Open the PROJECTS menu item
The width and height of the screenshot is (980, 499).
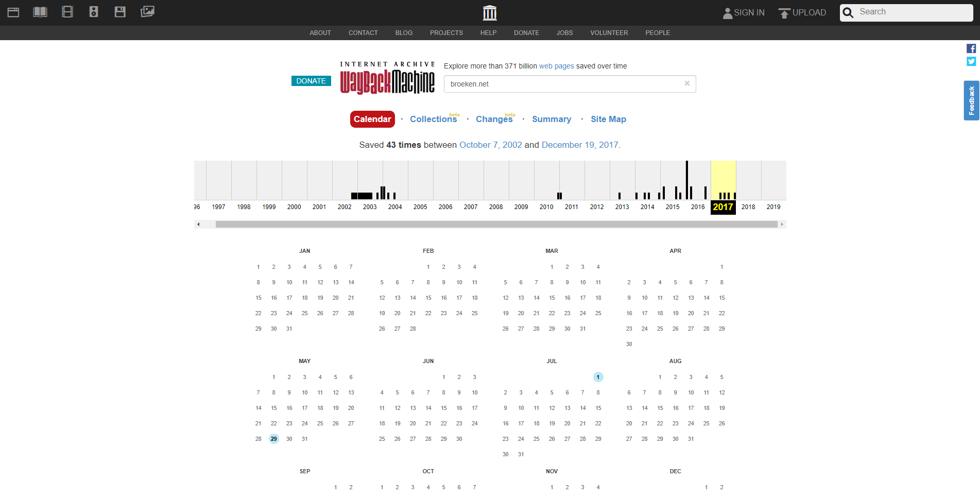coord(446,33)
